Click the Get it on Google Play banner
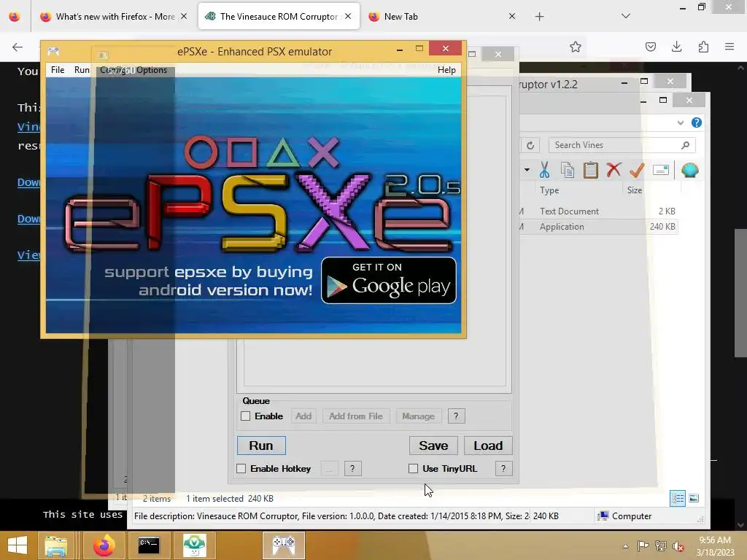Screen dimensions: 747x560 pyautogui.click(x=389, y=281)
